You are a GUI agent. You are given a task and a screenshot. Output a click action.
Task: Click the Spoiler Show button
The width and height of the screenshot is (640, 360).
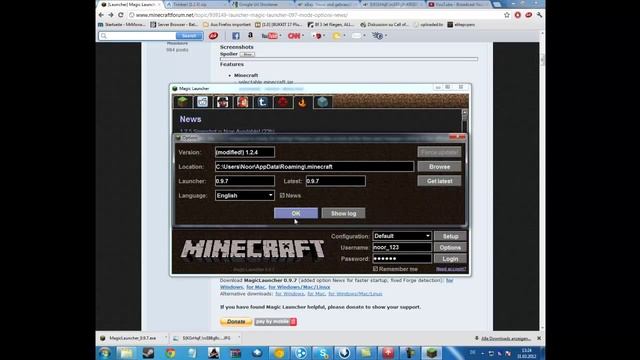pos(247,54)
